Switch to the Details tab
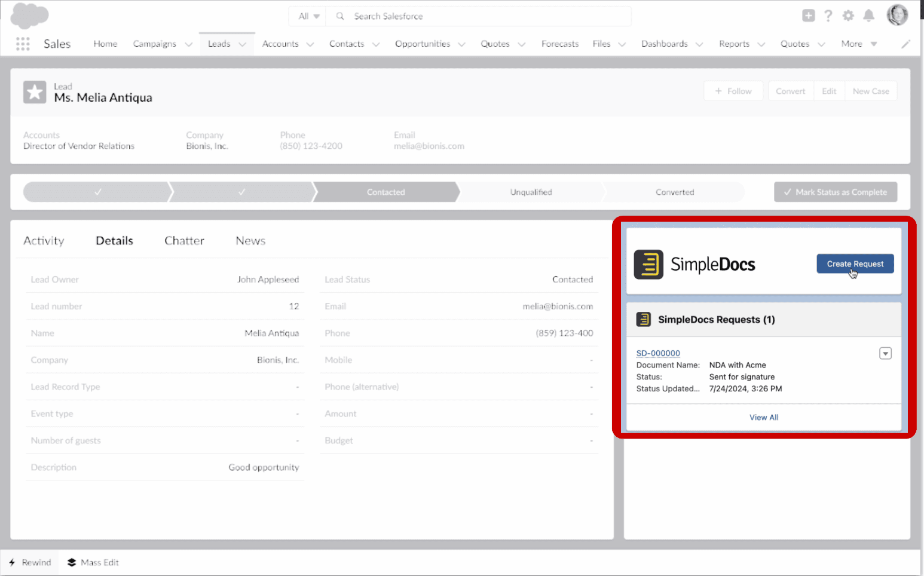 (x=114, y=241)
